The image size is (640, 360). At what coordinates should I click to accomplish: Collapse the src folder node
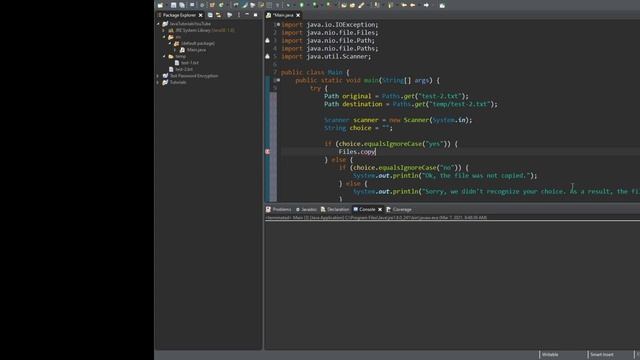coord(164,37)
